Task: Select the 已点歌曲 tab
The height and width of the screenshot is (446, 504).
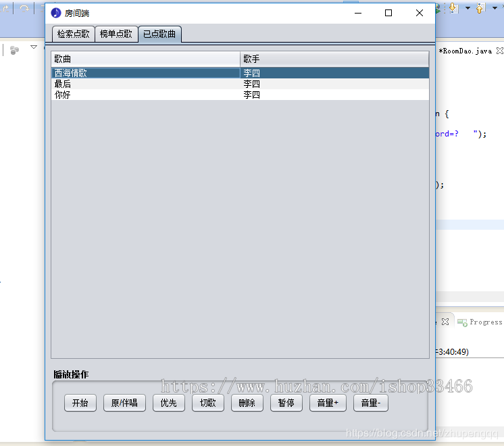Action: [x=159, y=34]
